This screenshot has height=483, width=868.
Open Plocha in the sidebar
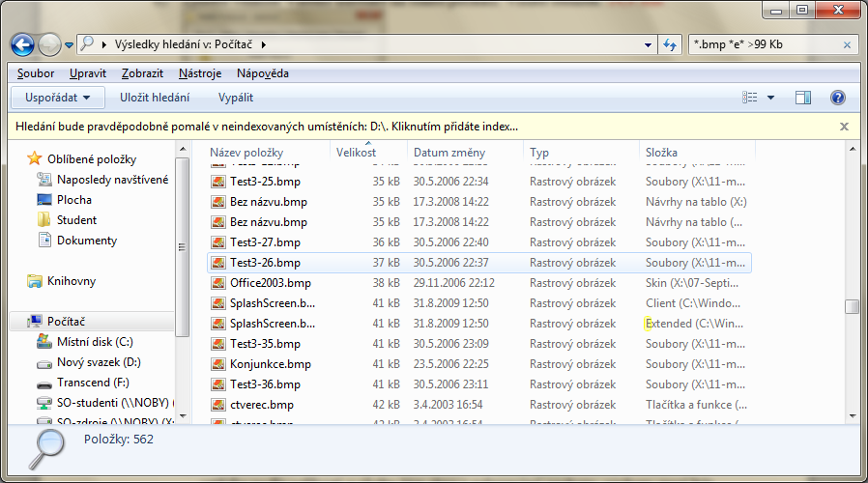74,200
